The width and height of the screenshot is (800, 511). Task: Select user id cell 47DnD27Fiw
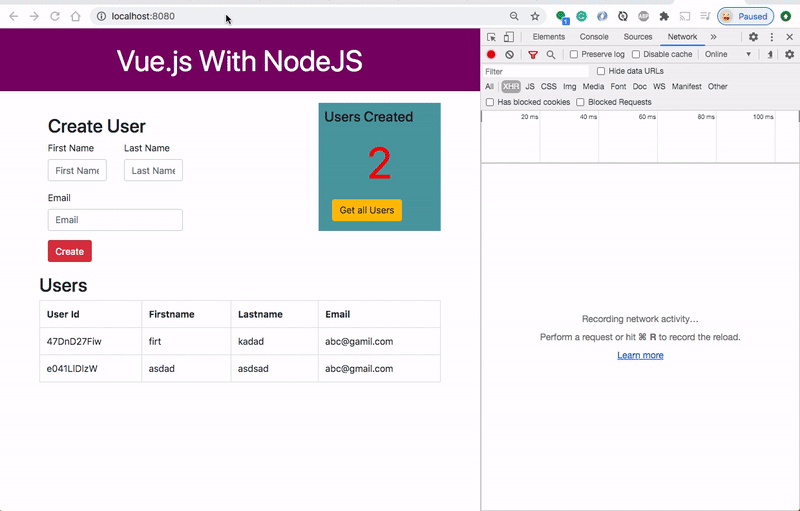[x=90, y=341]
